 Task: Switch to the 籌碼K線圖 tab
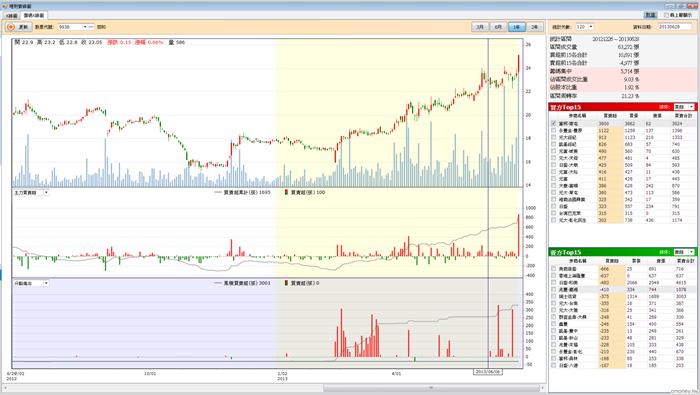[x=34, y=16]
